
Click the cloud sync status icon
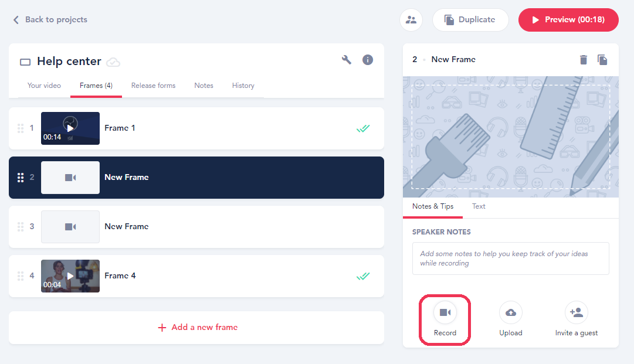[x=113, y=62]
